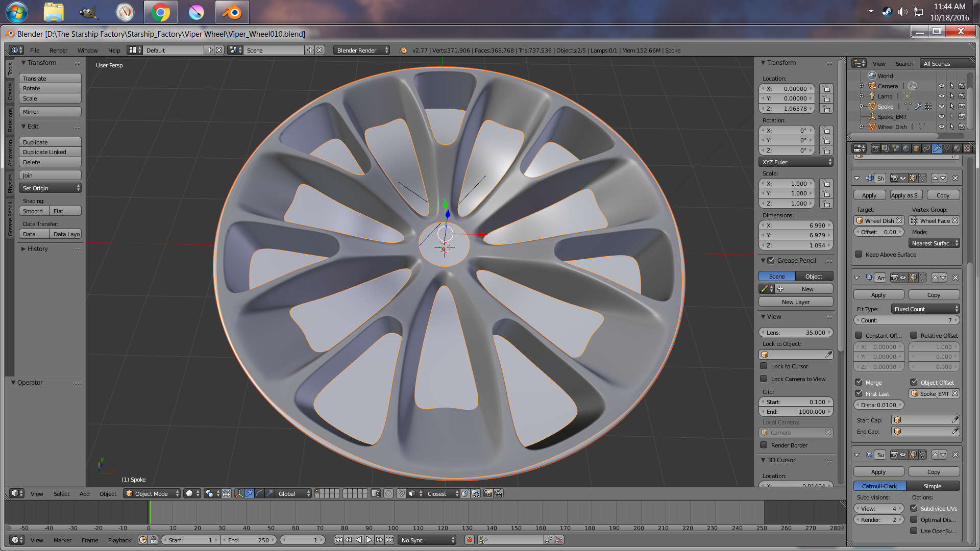Screen dimensions: 980x551
Task: Select the Simple subdivision type
Action: pyautogui.click(x=933, y=486)
